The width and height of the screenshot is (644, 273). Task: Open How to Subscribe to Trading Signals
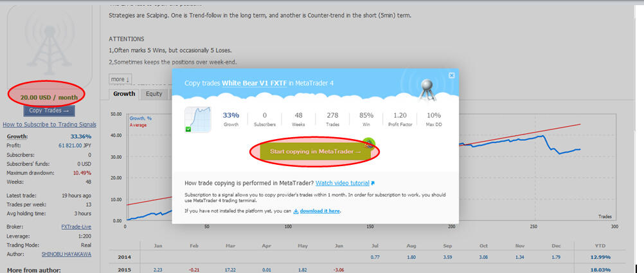49,124
